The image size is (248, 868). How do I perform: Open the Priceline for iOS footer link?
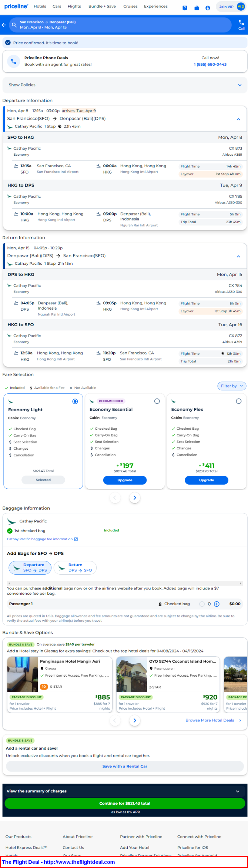(x=192, y=848)
